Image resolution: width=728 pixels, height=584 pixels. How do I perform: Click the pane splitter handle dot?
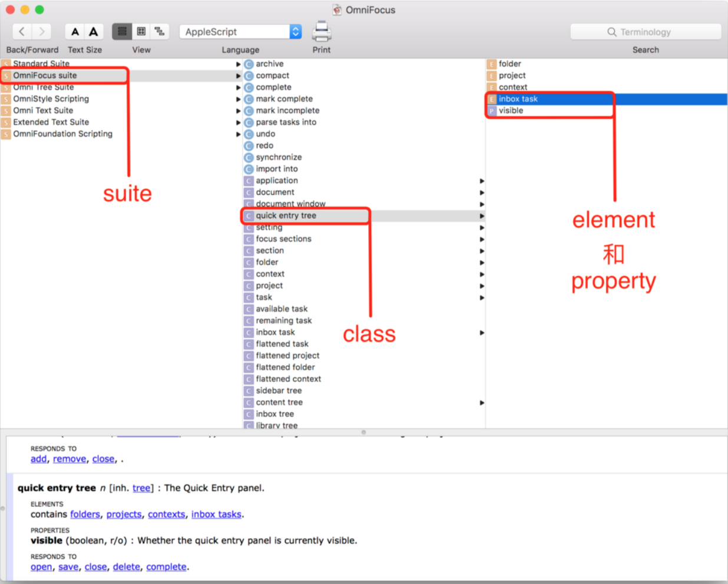(x=363, y=432)
